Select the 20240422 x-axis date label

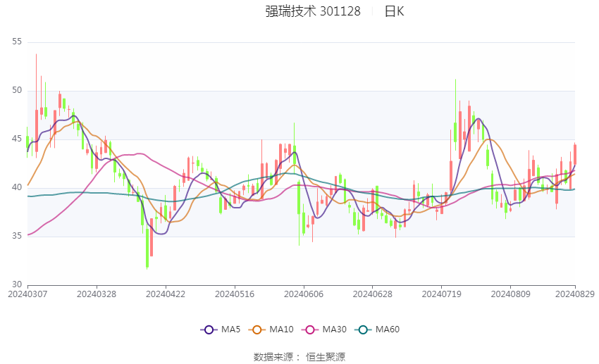(x=166, y=294)
